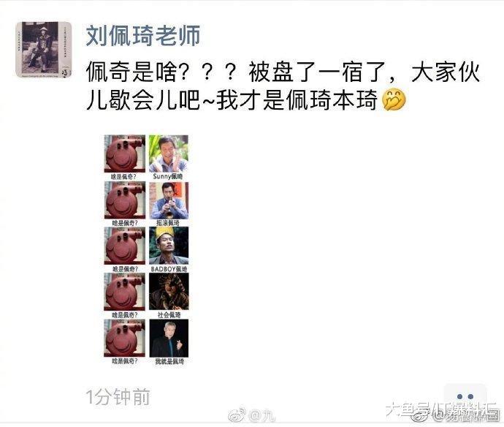Click the pig image beside Sunny佩琦
Viewport: 504px width, 427px height.
(125, 154)
